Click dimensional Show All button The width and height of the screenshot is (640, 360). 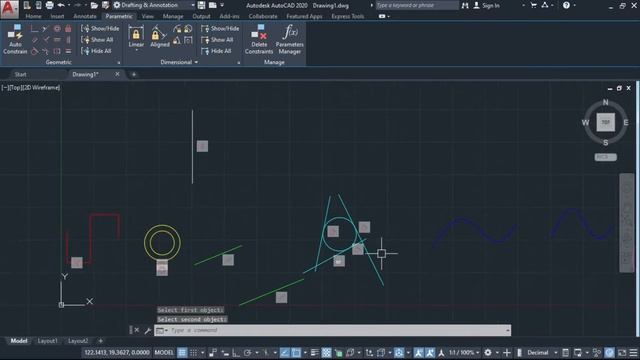click(217, 40)
